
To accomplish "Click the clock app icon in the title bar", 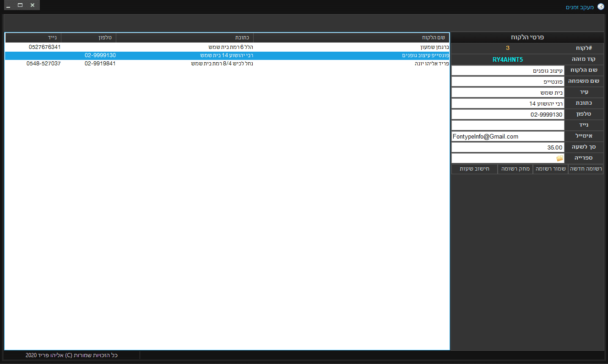I will pyautogui.click(x=601, y=6).
